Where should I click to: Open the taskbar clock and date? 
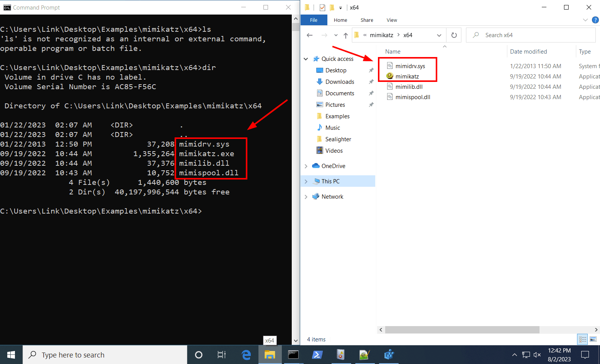coord(559,355)
